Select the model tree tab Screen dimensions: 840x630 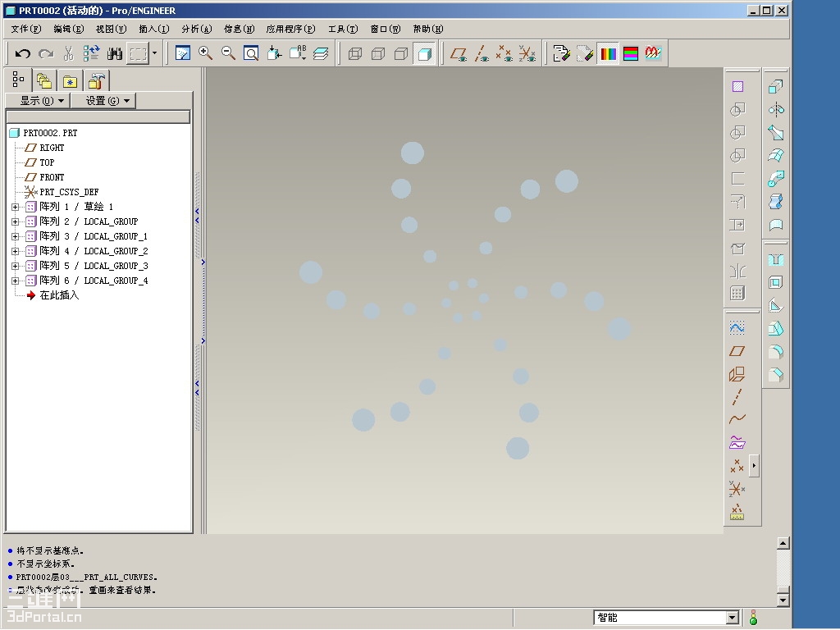(18, 80)
